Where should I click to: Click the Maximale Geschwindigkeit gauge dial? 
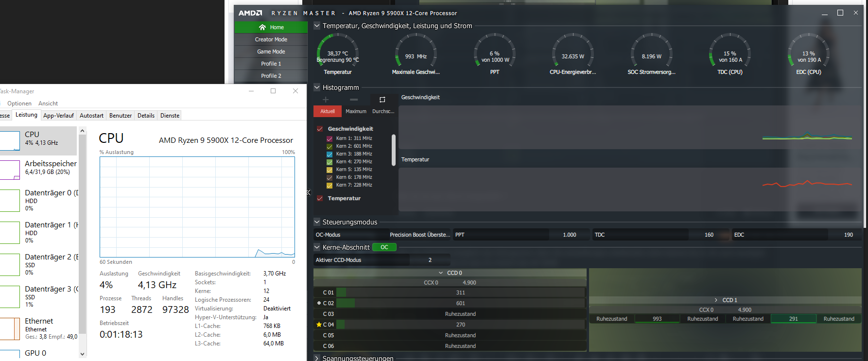point(416,51)
